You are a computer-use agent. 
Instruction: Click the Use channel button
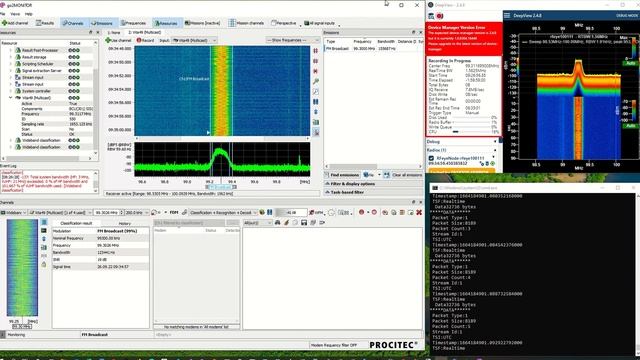118,40
